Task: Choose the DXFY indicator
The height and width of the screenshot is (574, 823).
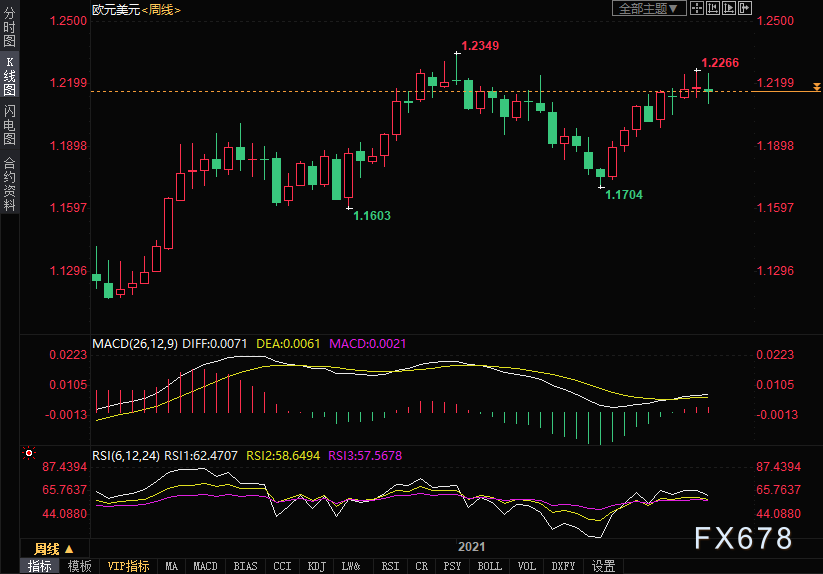Action: tap(563, 566)
